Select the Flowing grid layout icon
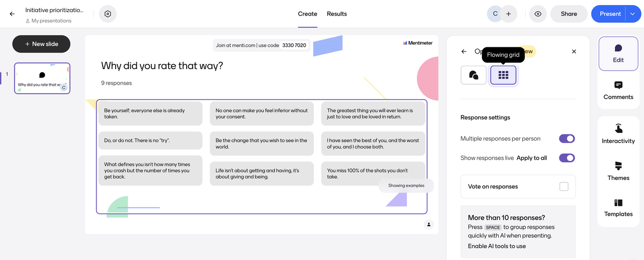Viewport: 644px width, 260px height. 503,75
